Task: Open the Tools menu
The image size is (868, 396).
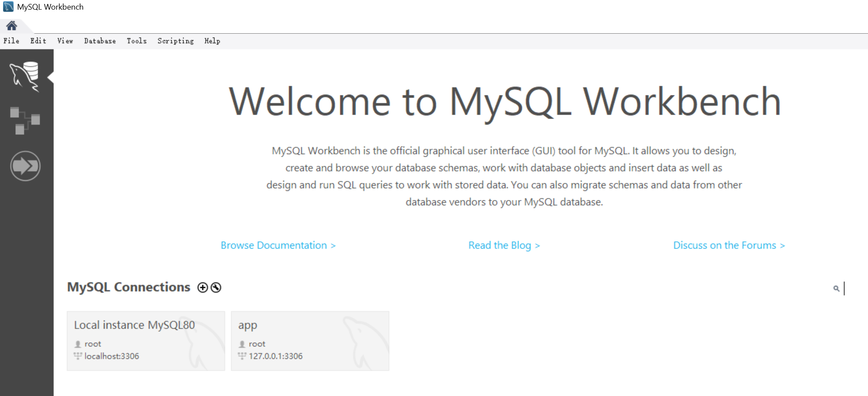Action: point(137,41)
